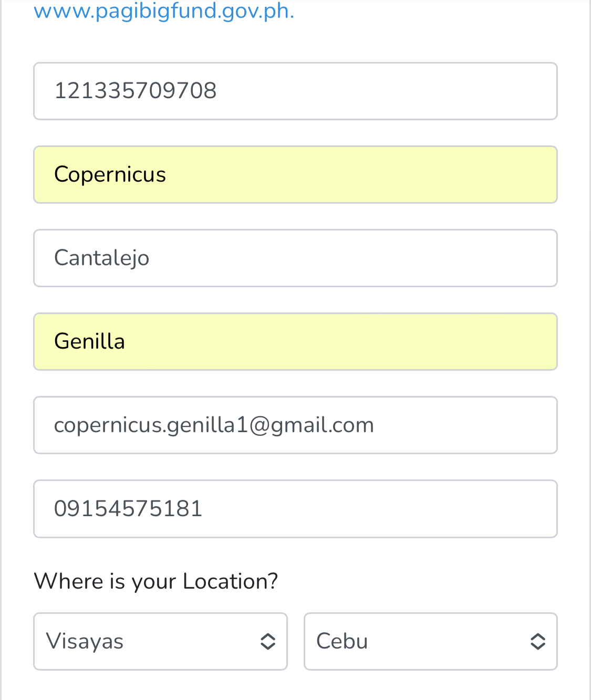Viewport: 591px width, 700px height.
Task: Place cursor after Copernicus text
Action: point(168,174)
